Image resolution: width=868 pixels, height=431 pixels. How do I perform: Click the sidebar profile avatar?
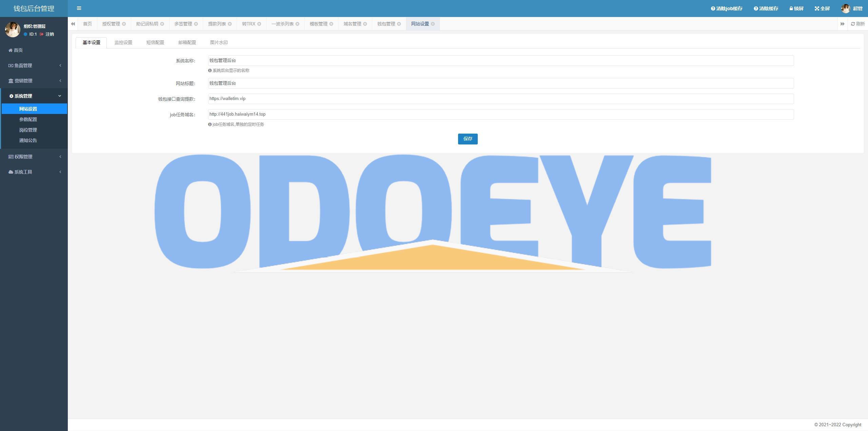coord(13,30)
